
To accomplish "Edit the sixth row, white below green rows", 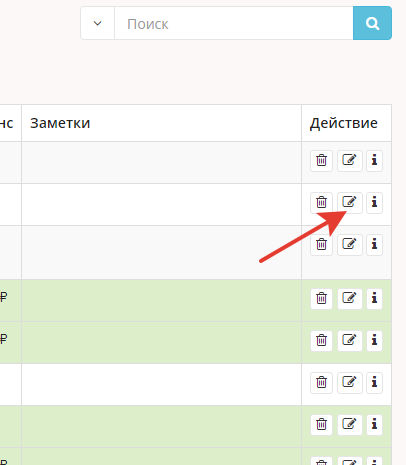I will coord(350,383).
